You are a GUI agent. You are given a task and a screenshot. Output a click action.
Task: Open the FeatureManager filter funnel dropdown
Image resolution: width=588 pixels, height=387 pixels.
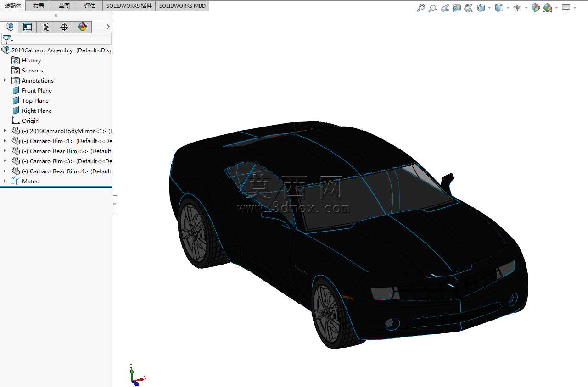7,39
